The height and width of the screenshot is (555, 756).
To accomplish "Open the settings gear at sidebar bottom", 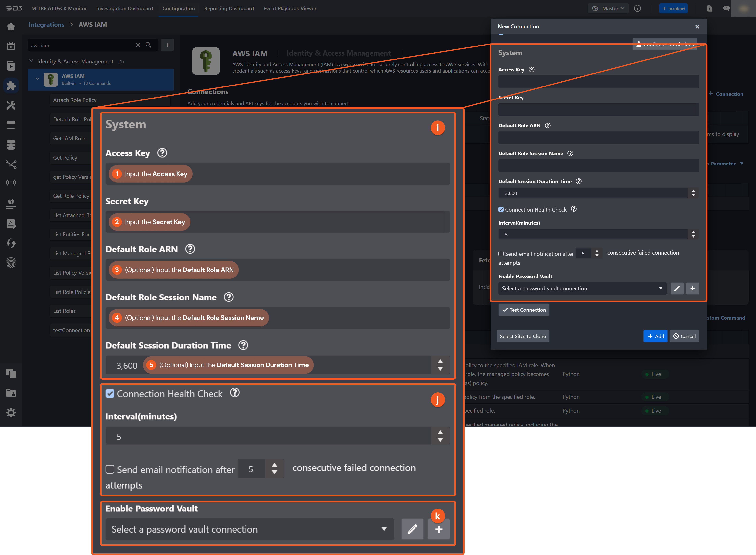I will [x=11, y=413].
